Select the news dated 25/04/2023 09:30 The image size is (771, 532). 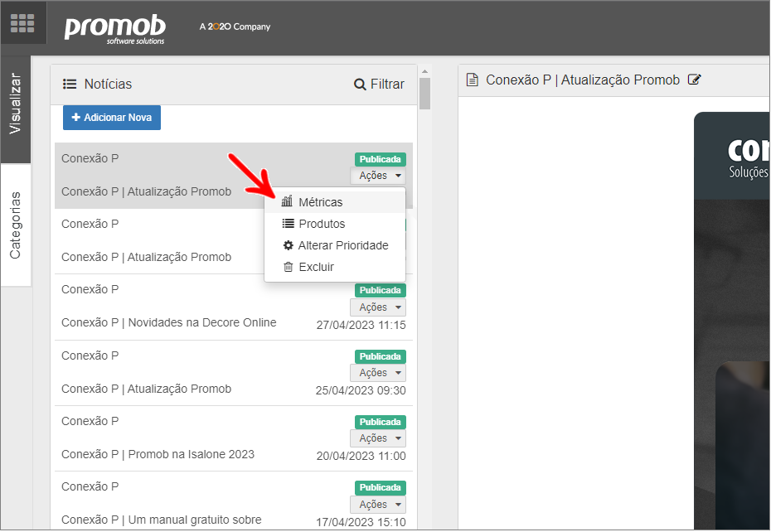(x=234, y=373)
